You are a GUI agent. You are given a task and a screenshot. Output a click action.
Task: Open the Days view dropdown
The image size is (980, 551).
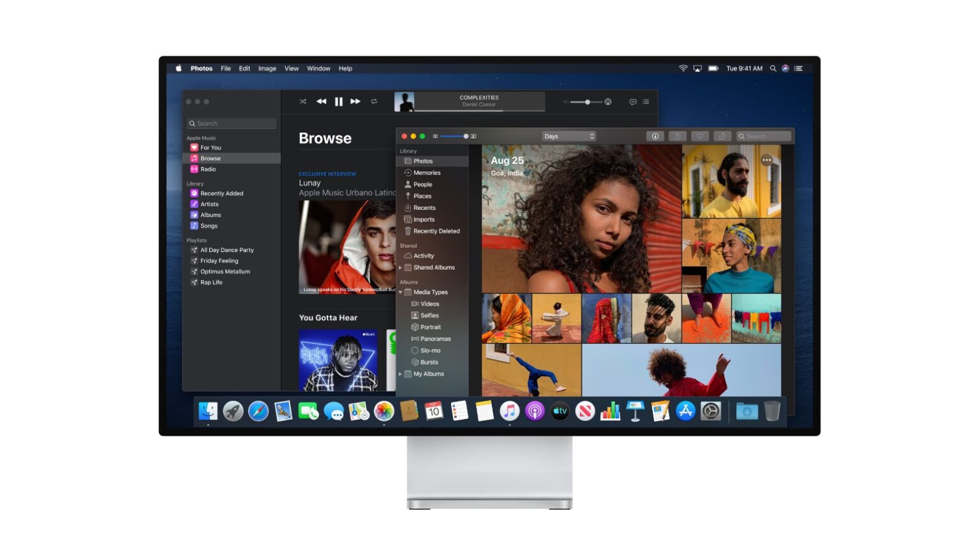pyautogui.click(x=569, y=136)
